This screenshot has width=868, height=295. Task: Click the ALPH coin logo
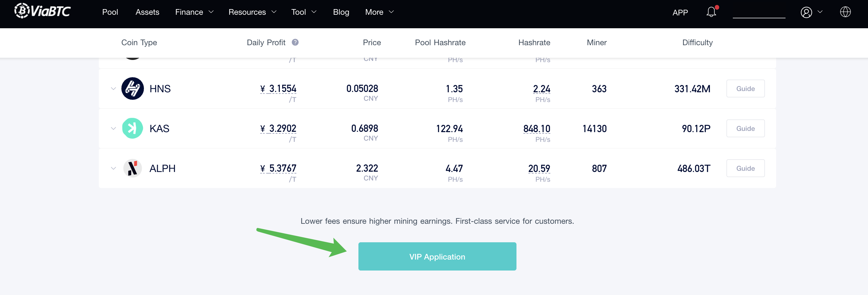coord(133,168)
